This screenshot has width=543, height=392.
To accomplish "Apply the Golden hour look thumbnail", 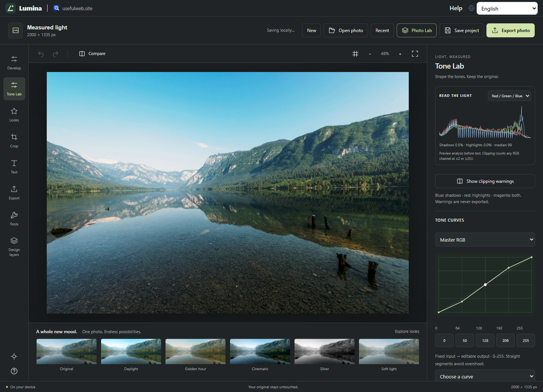I will [x=195, y=355].
